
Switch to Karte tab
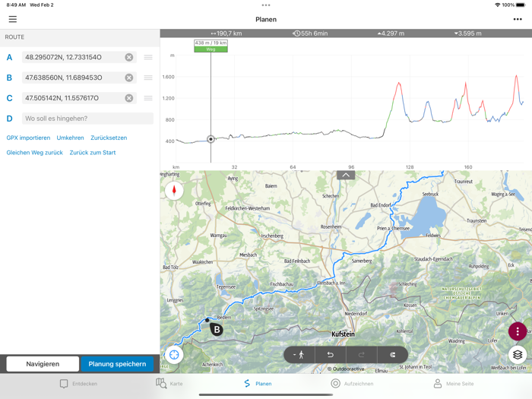[x=169, y=384]
